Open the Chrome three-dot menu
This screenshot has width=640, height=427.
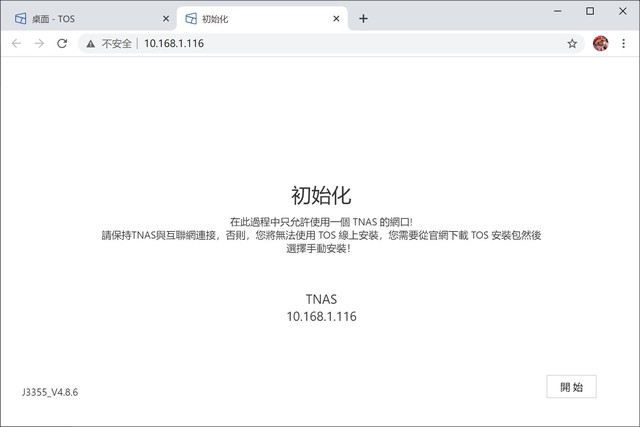click(623, 43)
